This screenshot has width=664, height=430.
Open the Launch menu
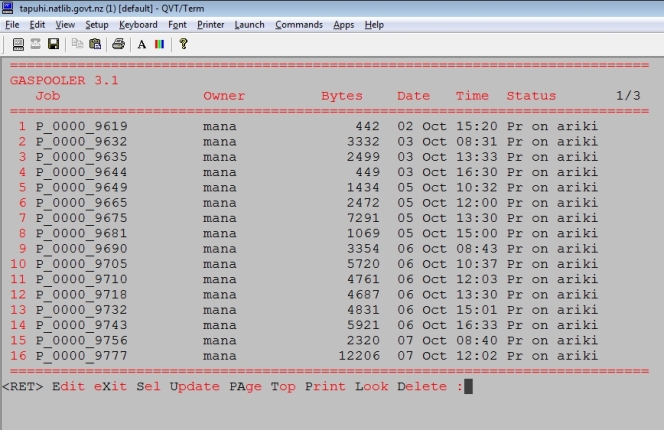(249, 25)
